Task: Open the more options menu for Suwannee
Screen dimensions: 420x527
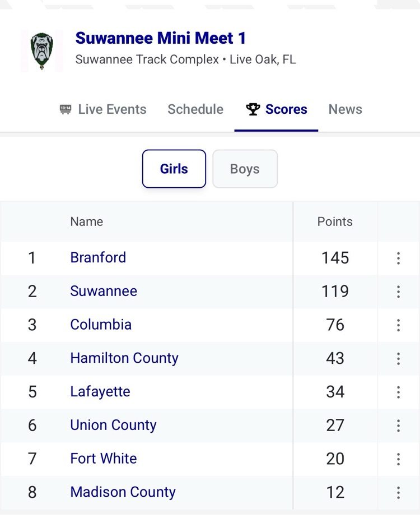Action: point(398,292)
